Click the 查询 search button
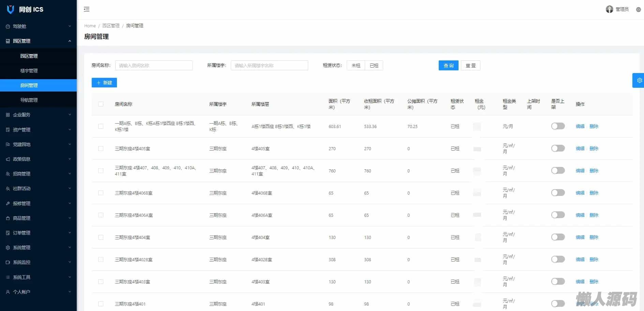 [x=448, y=66]
